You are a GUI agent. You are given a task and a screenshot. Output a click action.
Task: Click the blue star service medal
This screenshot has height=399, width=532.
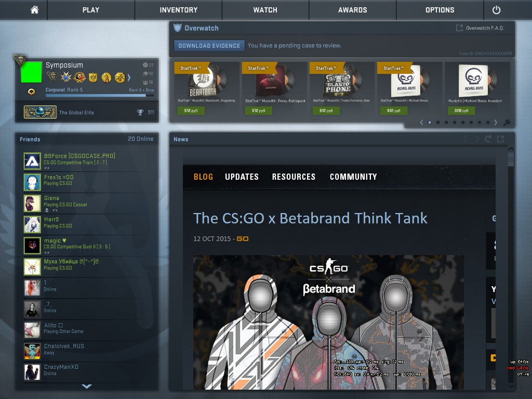(x=66, y=77)
